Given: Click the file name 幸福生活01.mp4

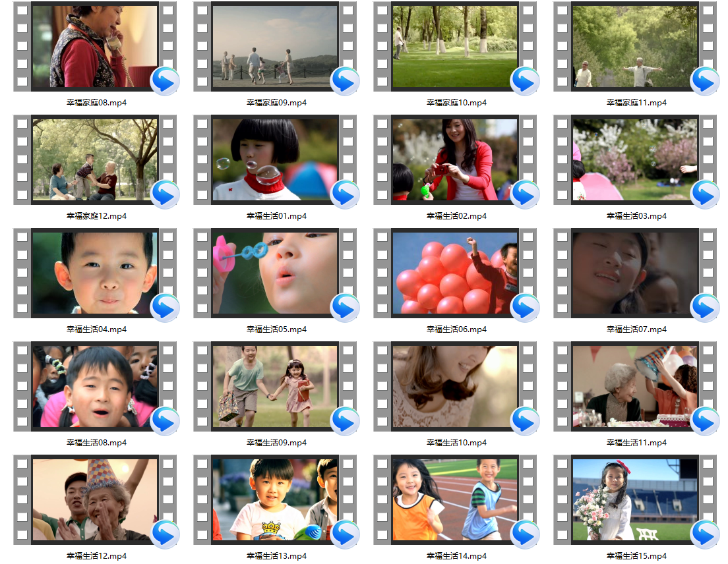Looking at the screenshot, I should click(277, 215).
